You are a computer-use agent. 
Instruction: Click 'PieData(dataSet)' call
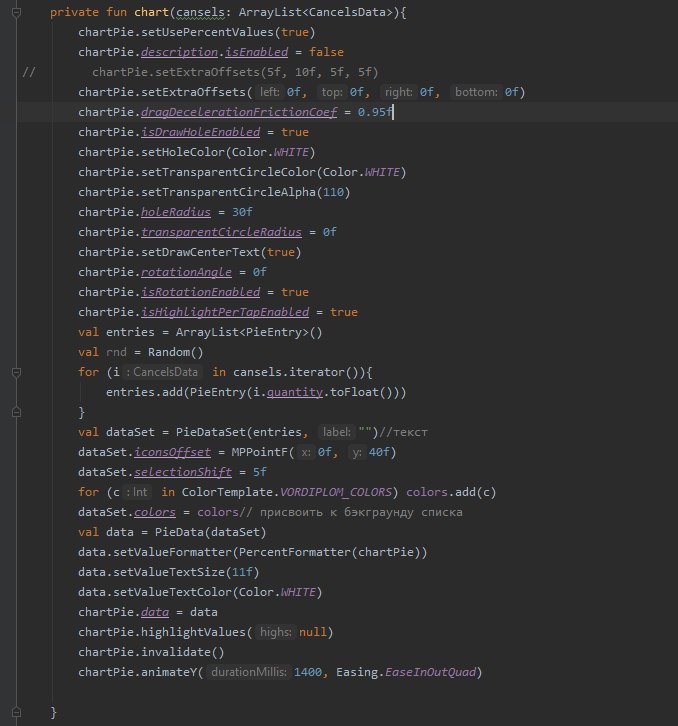point(211,532)
